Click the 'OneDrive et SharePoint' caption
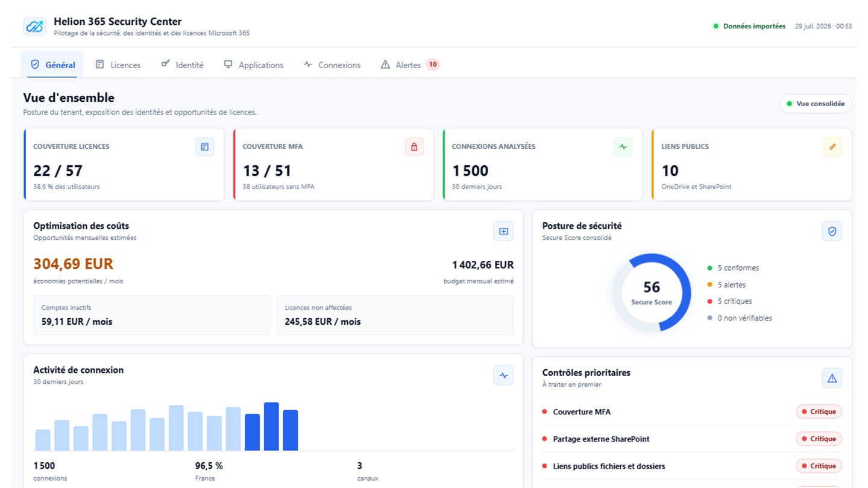 tap(696, 187)
